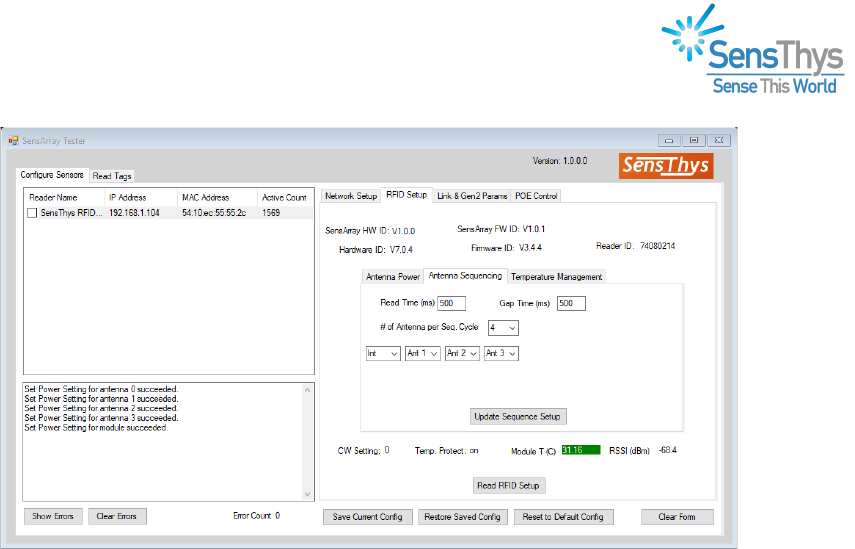Click the log scrollbar up arrow

tap(308, 390)
